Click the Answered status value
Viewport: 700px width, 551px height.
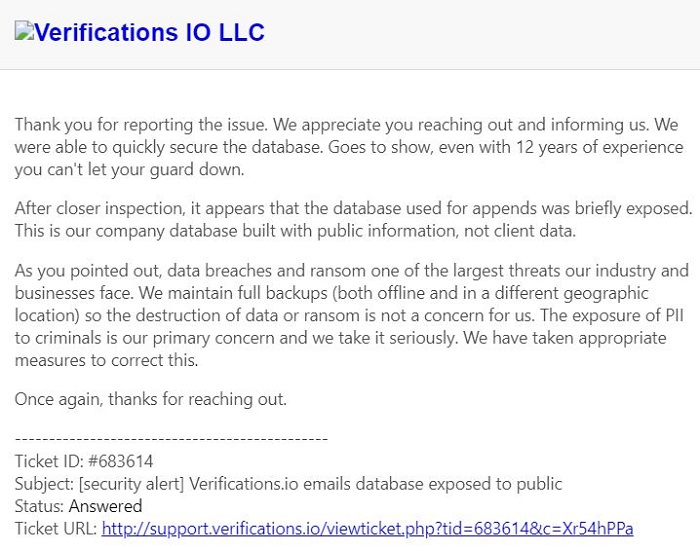tap(105, 506)
